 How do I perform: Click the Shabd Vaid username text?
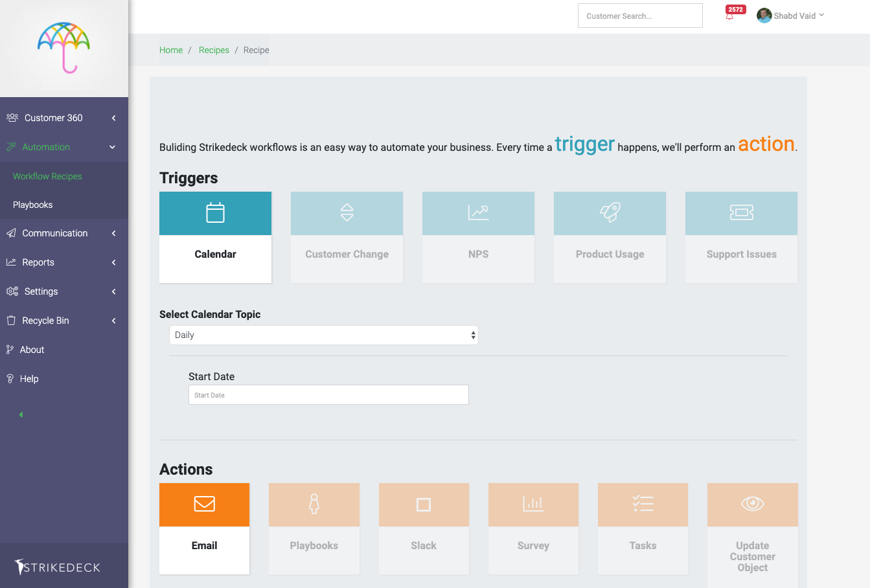795,16
